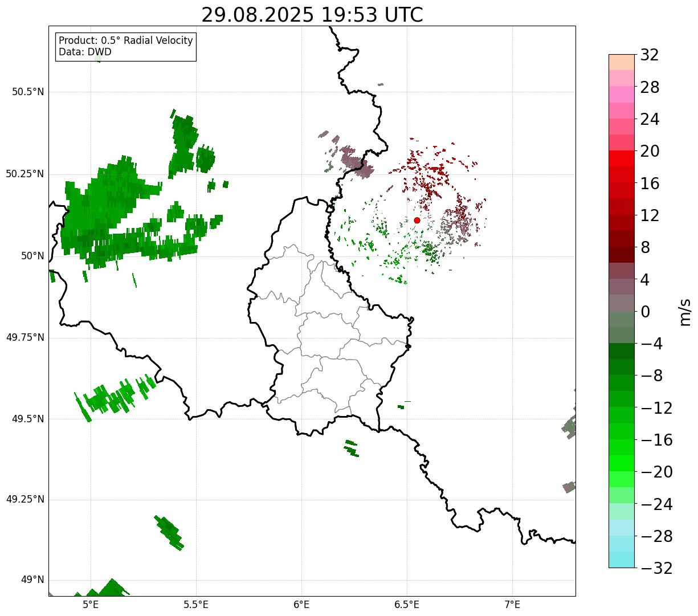Click the colorbar tick label 20
The image size is (698, 616).
650,151
